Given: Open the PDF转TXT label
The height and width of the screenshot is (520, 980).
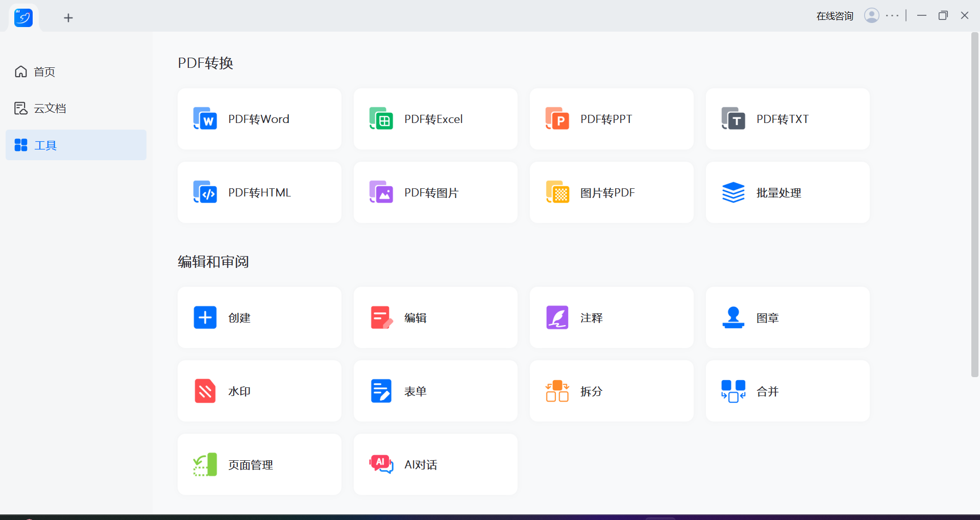Looking at the screenshot, I should (x=782, y=119).
